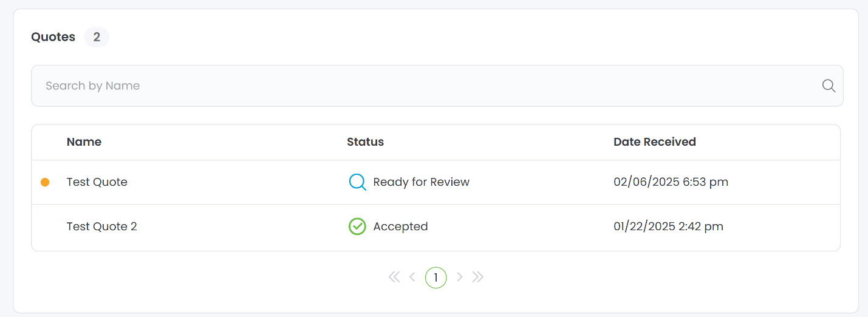Sort by Name column header
Viewport: 868px width, 317px height.
click(84, 142)
